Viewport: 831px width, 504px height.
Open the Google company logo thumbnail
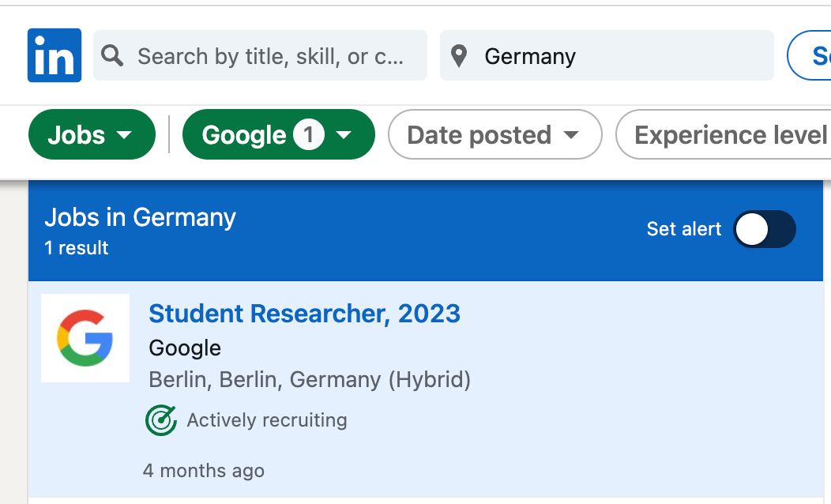(85, 338)
